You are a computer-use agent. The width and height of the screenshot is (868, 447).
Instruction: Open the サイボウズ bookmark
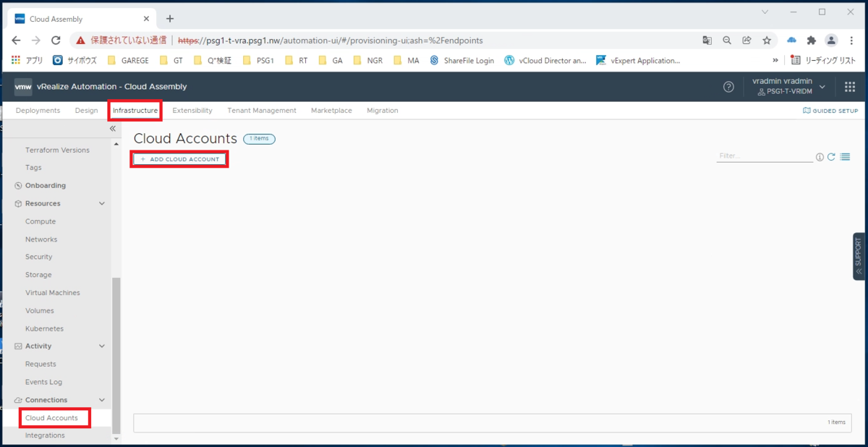click(75, 61)
